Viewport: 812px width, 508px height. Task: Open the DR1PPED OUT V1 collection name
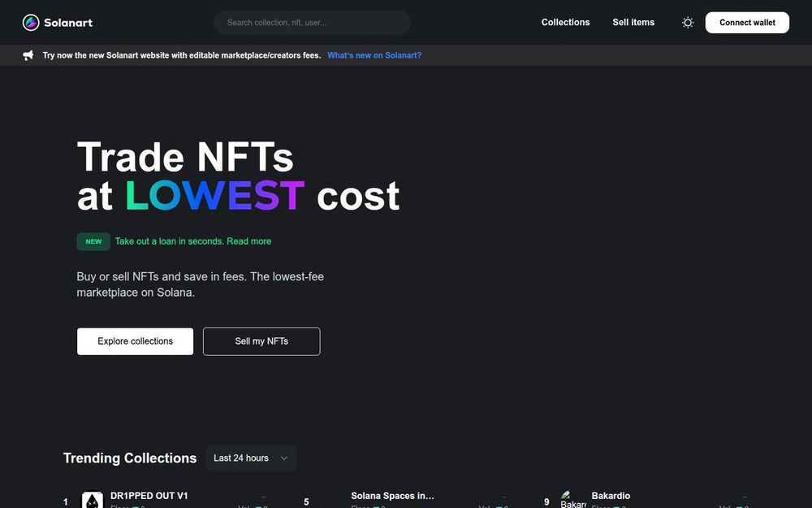[x=149, y=496]
